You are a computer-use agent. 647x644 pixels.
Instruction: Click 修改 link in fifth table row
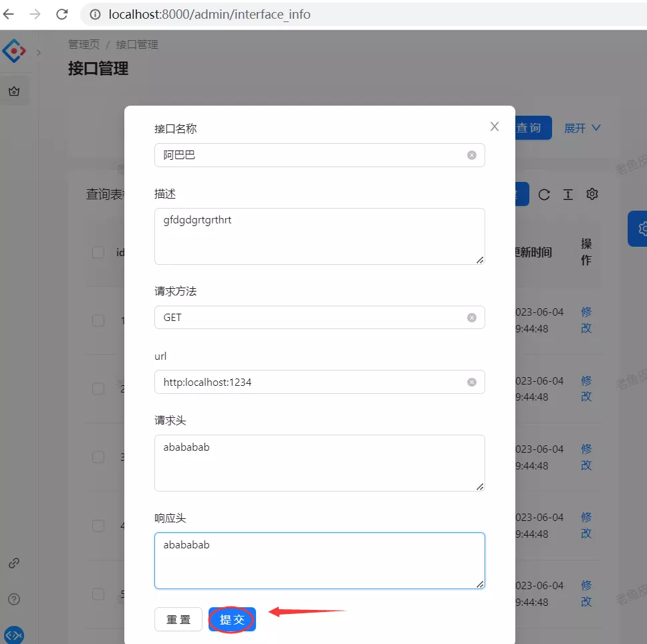[586, 594]
